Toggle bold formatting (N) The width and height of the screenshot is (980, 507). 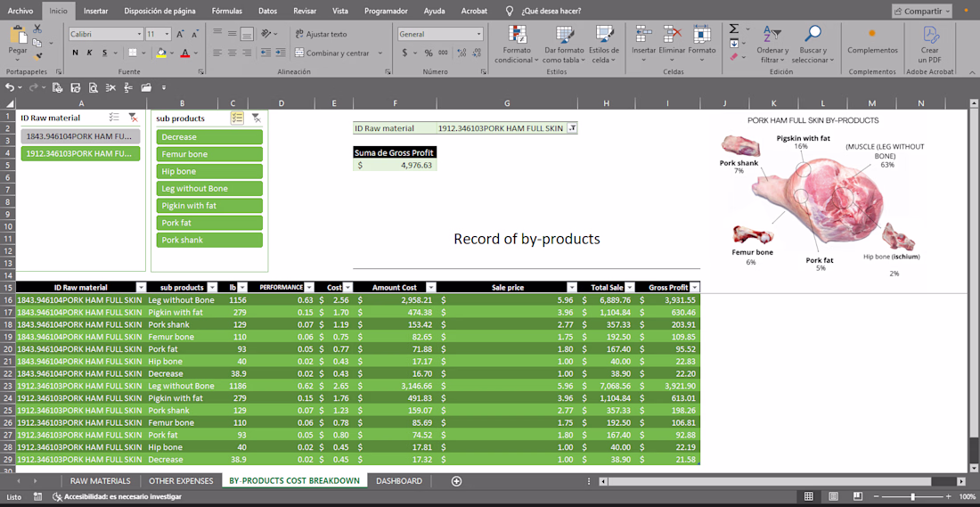(76, 53)
